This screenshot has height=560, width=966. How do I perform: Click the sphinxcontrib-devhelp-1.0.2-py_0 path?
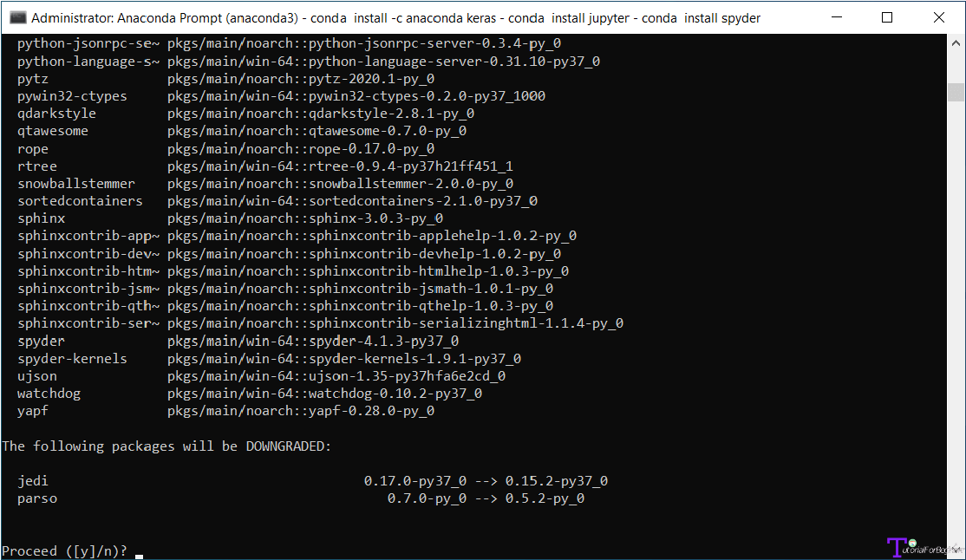point(364,254)
